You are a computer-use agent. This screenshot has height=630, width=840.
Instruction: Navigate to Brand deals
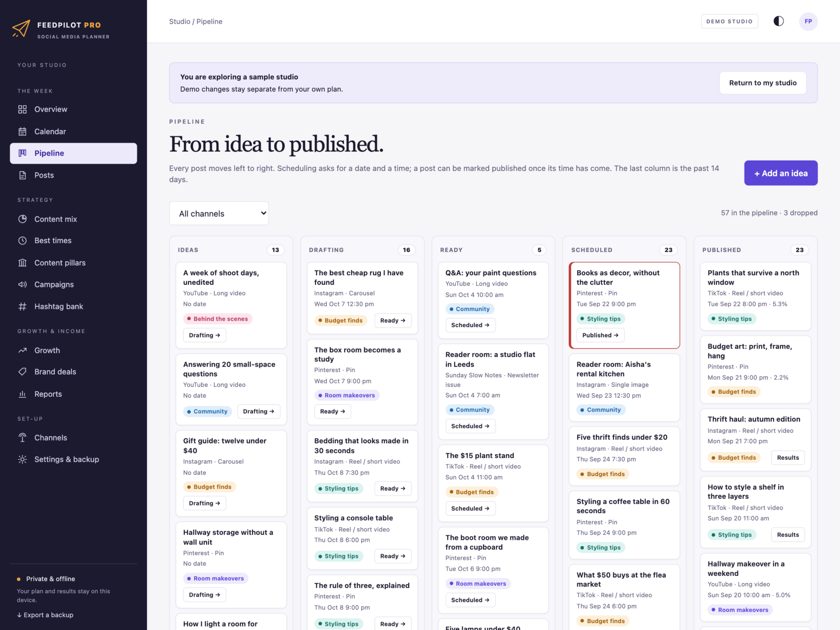tap(73, 372)
